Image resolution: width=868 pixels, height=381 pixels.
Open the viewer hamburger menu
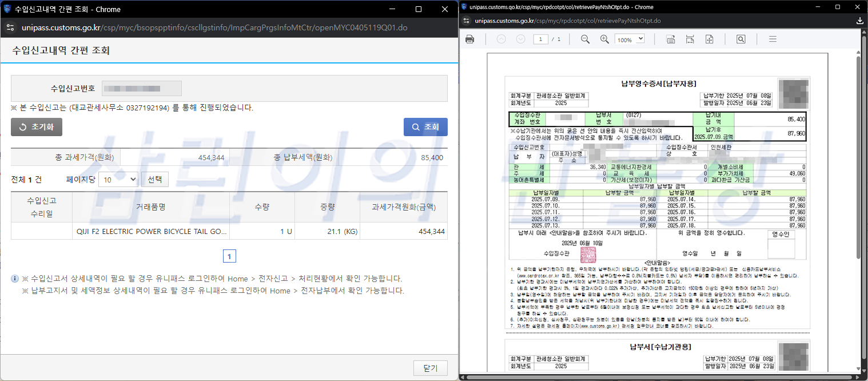pos(773,39)
